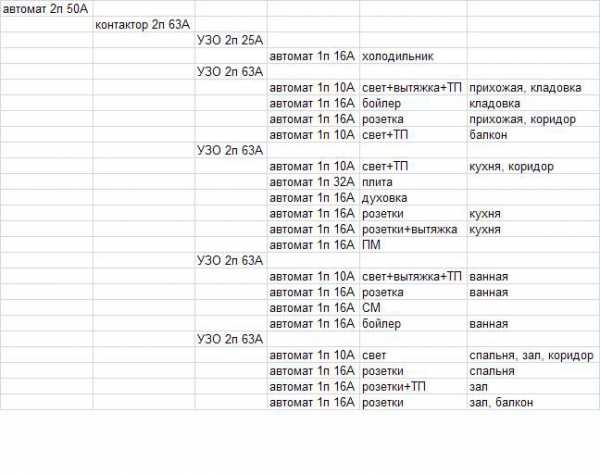Click the 'розетки+вытяжка' cell
The height and width of the screenshot is (474, 600).
click(x=408, y=229)
